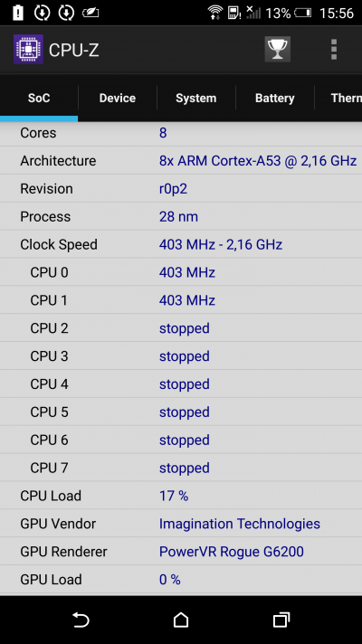Tap the Wi-Fi status icon

pos(215,13)
